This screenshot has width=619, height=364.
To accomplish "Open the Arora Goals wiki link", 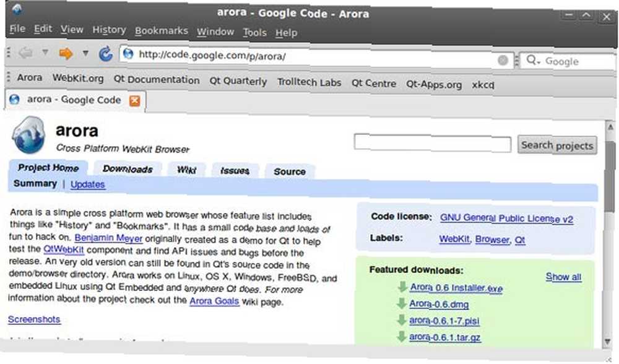I will pyautogui.click(x=214, y=301).
